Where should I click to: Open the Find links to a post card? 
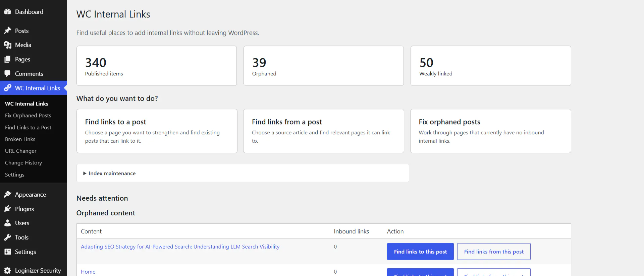click(157, 131)
